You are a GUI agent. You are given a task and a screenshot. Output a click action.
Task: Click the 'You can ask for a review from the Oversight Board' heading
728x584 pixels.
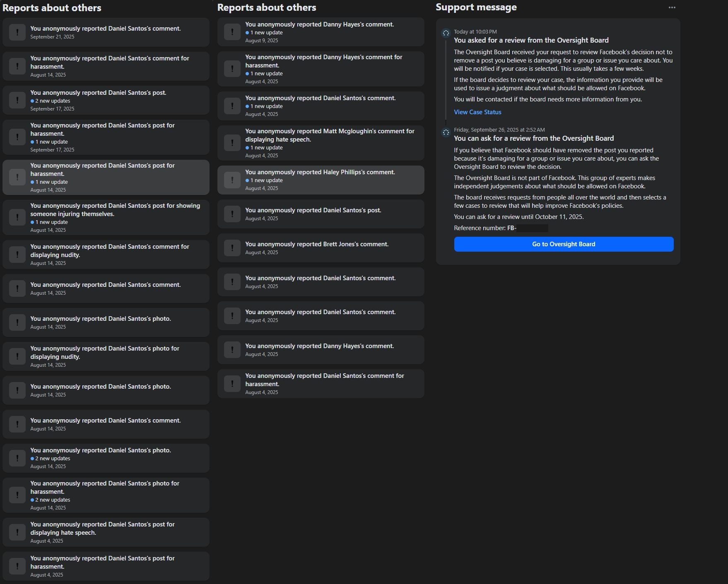pyautogui.click(x=534, y=138)
